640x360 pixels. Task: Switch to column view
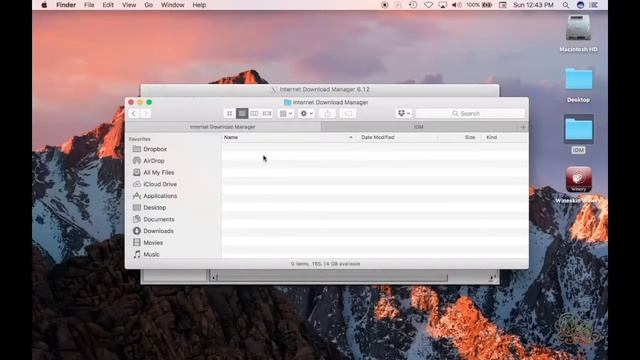(x=254, y=113)
